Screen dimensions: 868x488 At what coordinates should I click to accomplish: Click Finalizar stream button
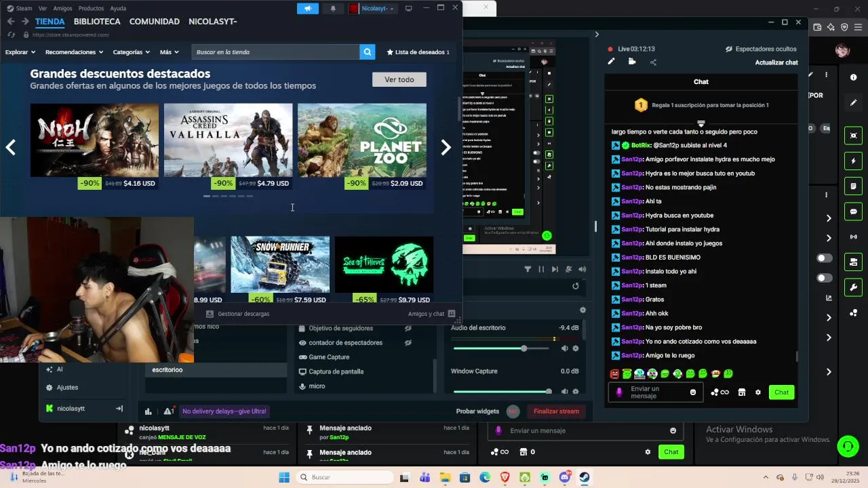(556, 411)
